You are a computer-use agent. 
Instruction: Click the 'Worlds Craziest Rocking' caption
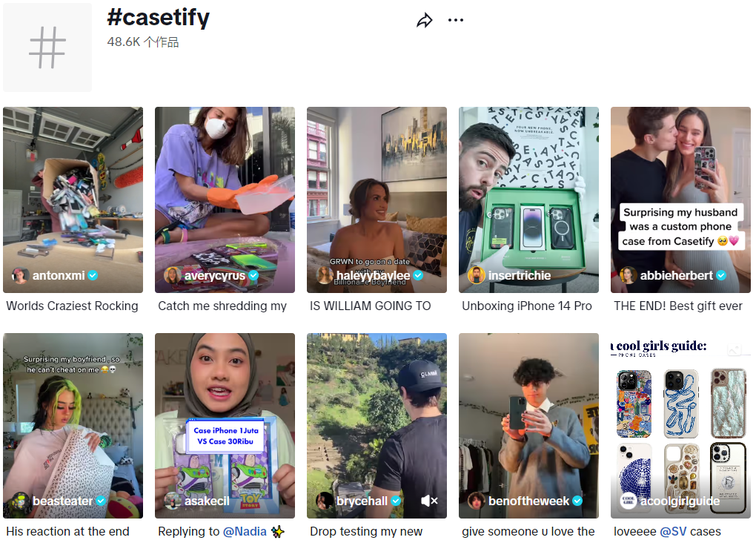click(x=73, y=306)
